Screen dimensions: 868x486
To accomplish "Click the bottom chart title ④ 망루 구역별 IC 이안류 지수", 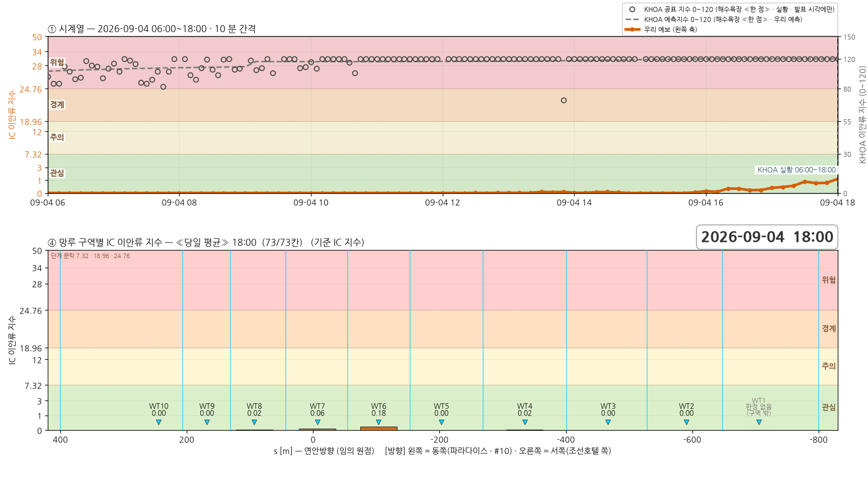I will [206, 242].
